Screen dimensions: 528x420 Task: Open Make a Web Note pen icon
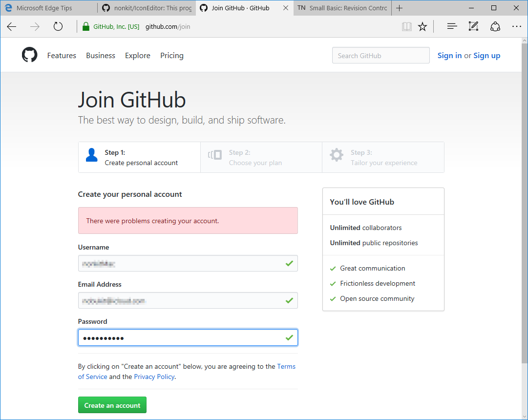pyautogui.click(x=473, y=26)
